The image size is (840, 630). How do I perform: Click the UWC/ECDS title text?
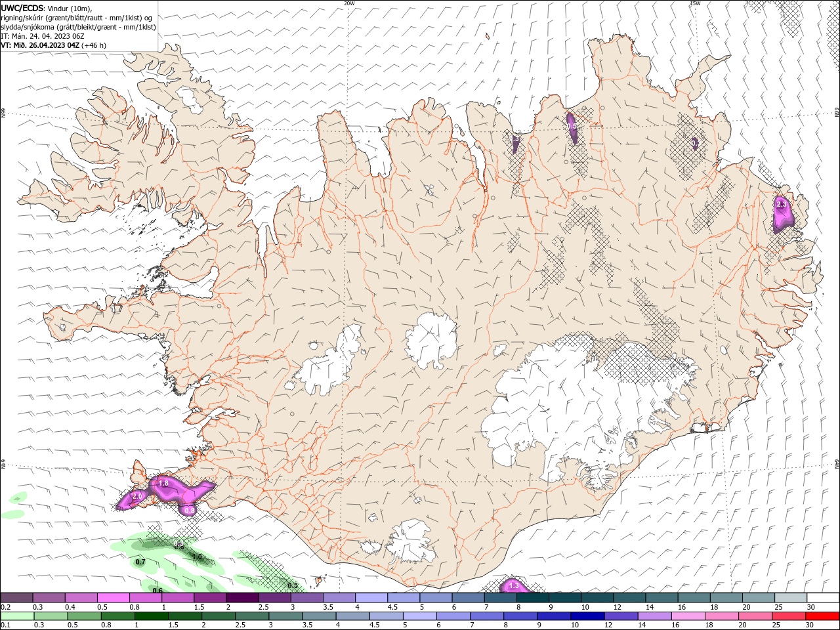23,8
